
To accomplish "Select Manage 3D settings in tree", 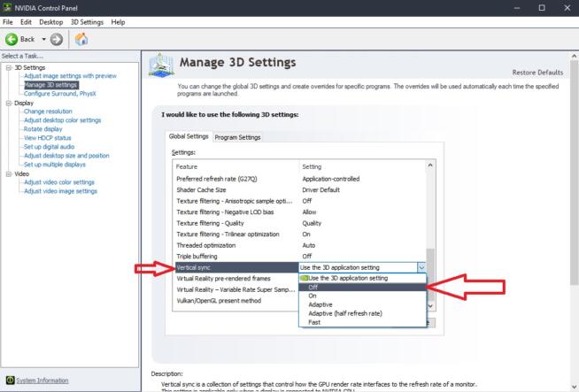I will (x=51, y=85).
